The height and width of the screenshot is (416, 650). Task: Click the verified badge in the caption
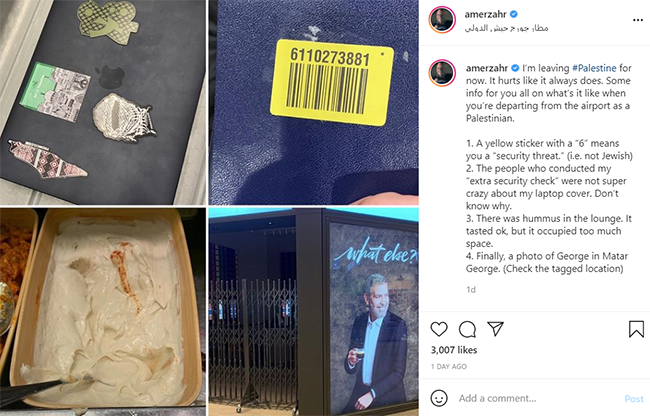[x=515, y=68]
